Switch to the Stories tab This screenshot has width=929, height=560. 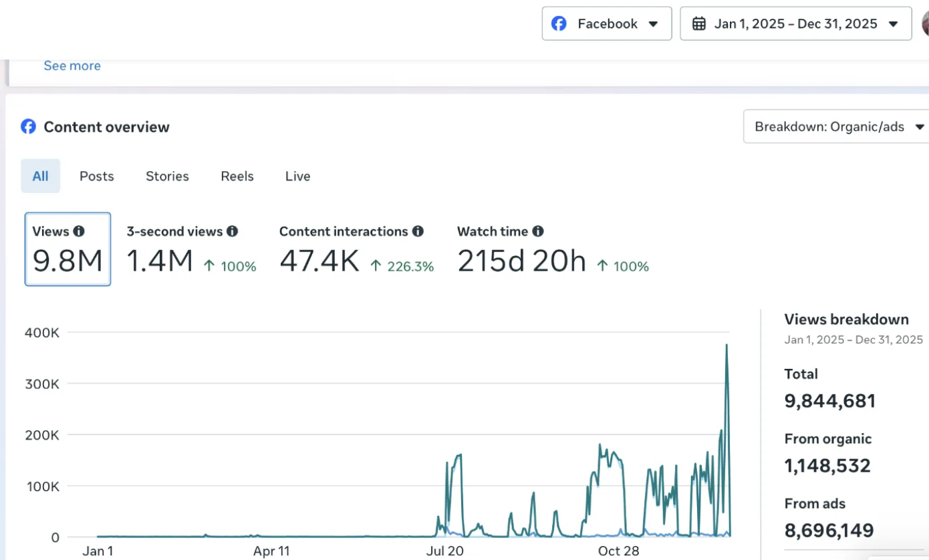click(x=167, y=176)
